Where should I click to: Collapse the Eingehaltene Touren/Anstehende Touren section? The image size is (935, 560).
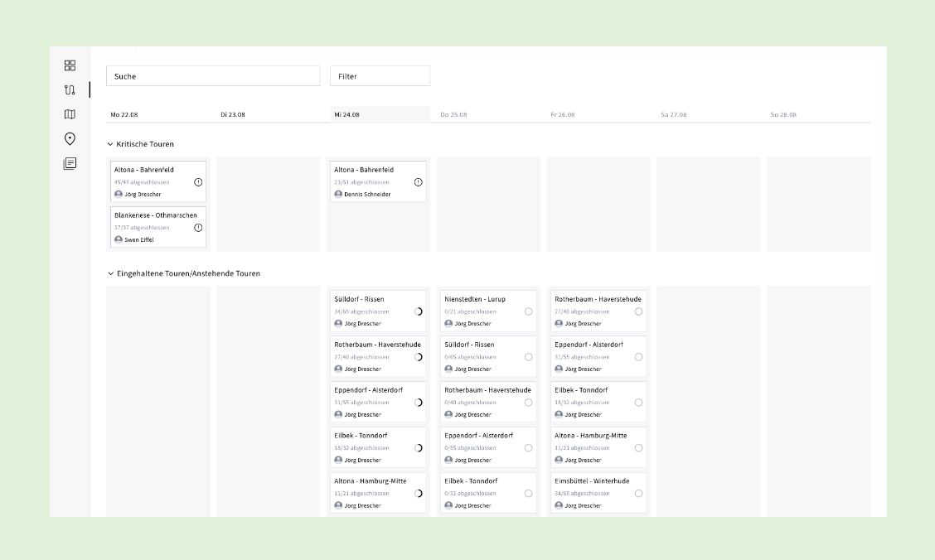(110, 273)
